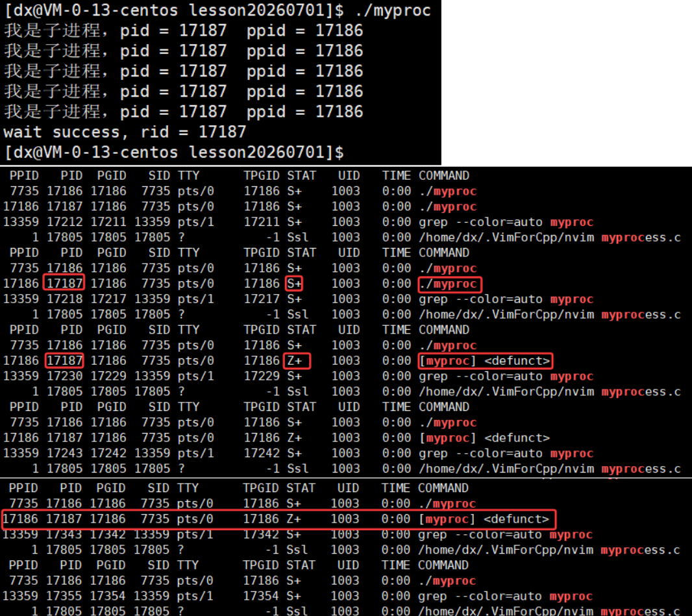Viewport: 692px width, 616px height.
Task: Click TIME 0:00 in the PID 17243 row
Action: tap(397, 453)
